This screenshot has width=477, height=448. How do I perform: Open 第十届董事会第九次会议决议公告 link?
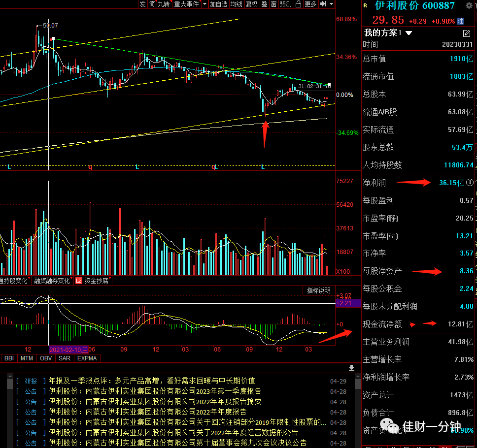pos(178,443)
